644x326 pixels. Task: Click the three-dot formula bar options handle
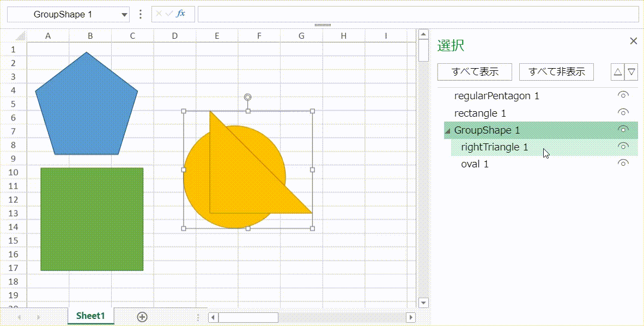[141, 14]
